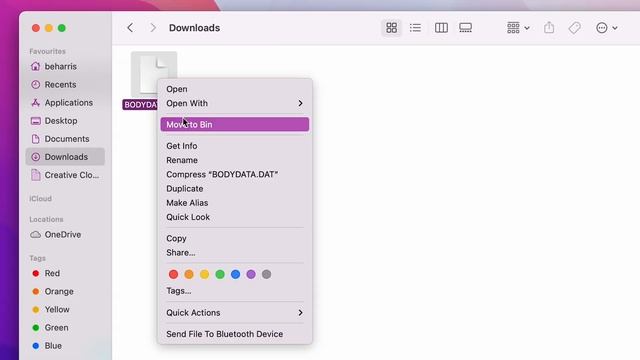640x360 pixels.
Task: Click the red dot beside Red tag
Action: (36, 273)
